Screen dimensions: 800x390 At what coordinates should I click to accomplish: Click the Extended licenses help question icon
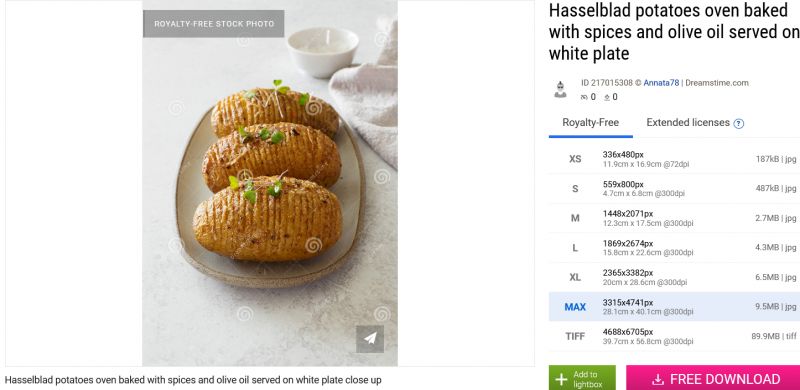coord(738,124)
